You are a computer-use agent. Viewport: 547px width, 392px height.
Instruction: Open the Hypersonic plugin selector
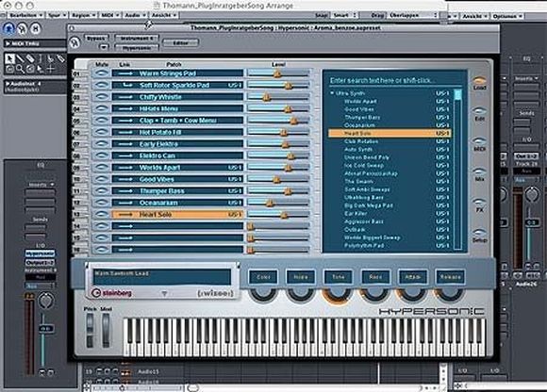pyautogui.click(x=137, y=48)
